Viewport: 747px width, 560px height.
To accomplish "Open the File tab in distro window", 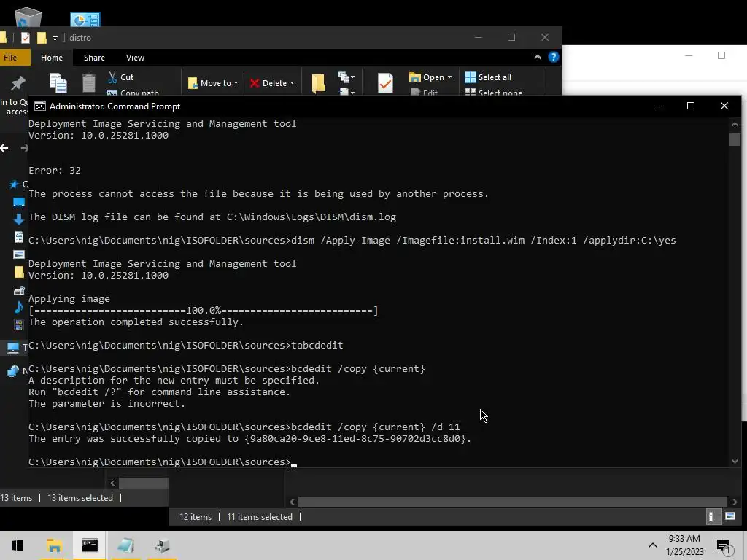I will (13, 58).
